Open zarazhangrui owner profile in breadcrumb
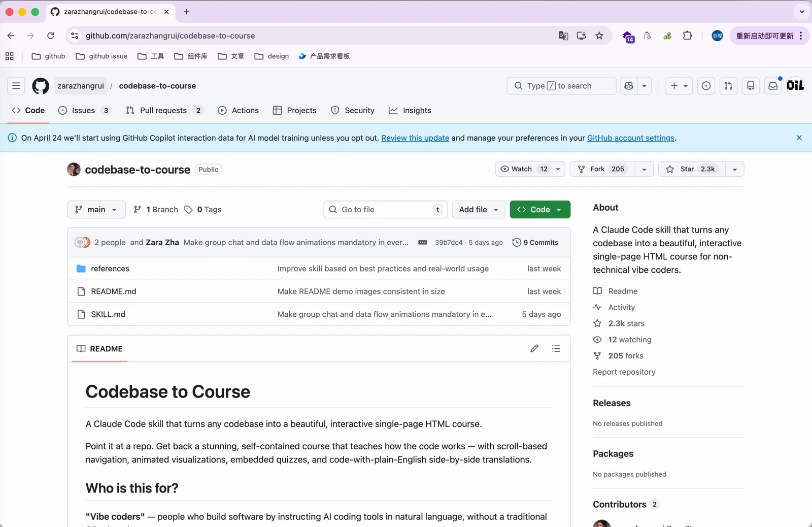Screen dimensions: 812x527 [x=81, y=86]
